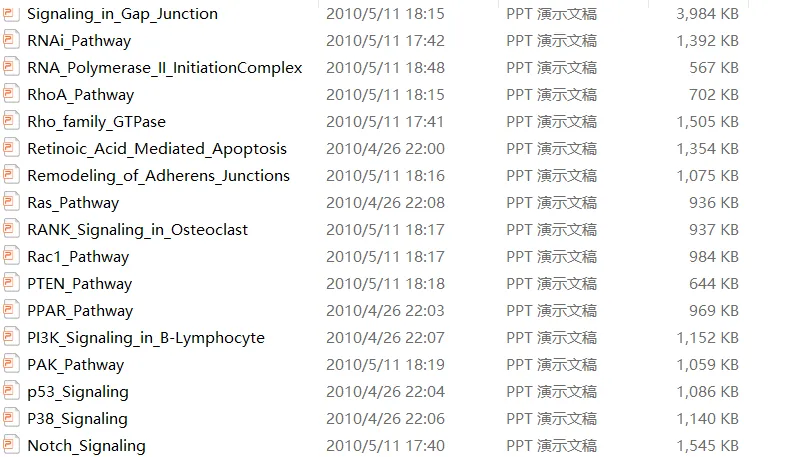Image resolution: width=804 pixels, height=457 pixels.
Task: Click the RANK_Signaling_in_Osteoclast file name
Action: (137, 230)
